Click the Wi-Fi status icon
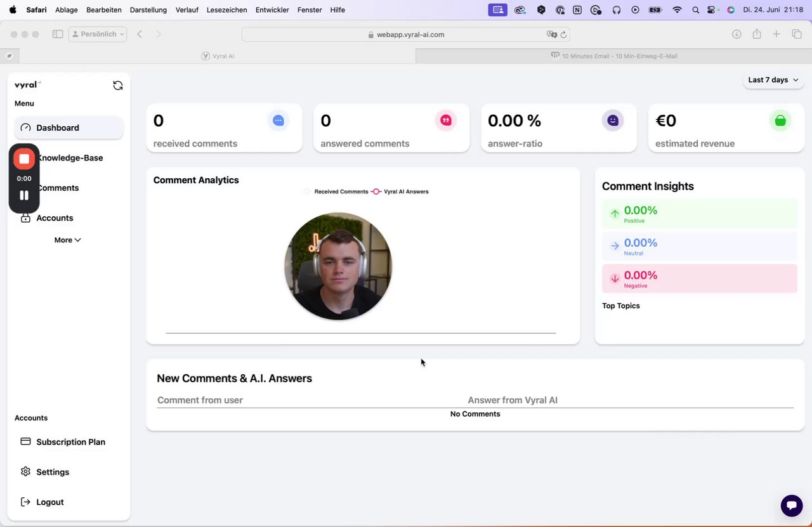Screen dimensions: 812x527 click(677, 10)
